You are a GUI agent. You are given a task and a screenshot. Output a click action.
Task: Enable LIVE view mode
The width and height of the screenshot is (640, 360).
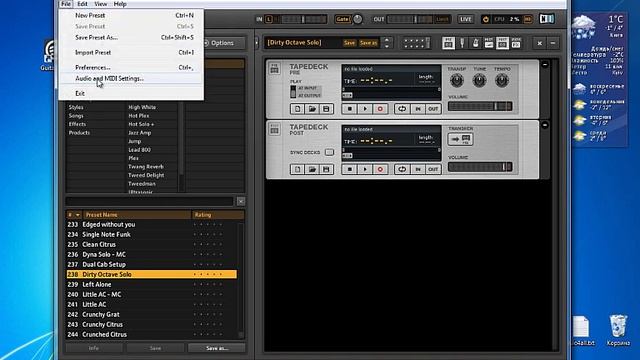pyautogui.click(x=466, y=19)
